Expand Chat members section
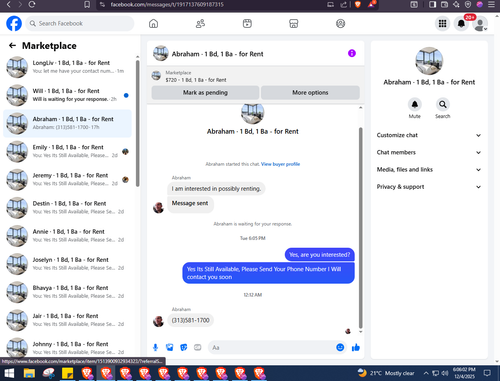 (429, 152)
